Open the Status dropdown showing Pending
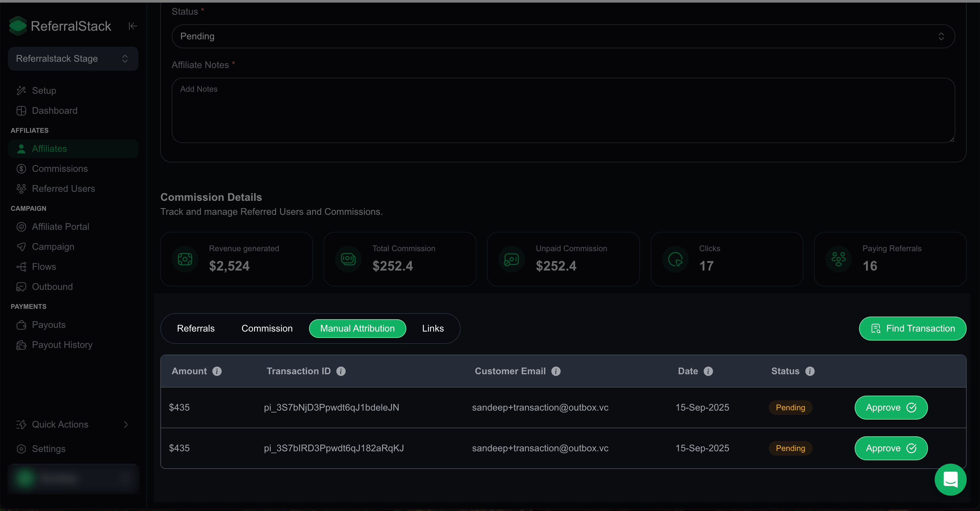Image resolution: width=980 pixels, height=511 pixels. 563,36
